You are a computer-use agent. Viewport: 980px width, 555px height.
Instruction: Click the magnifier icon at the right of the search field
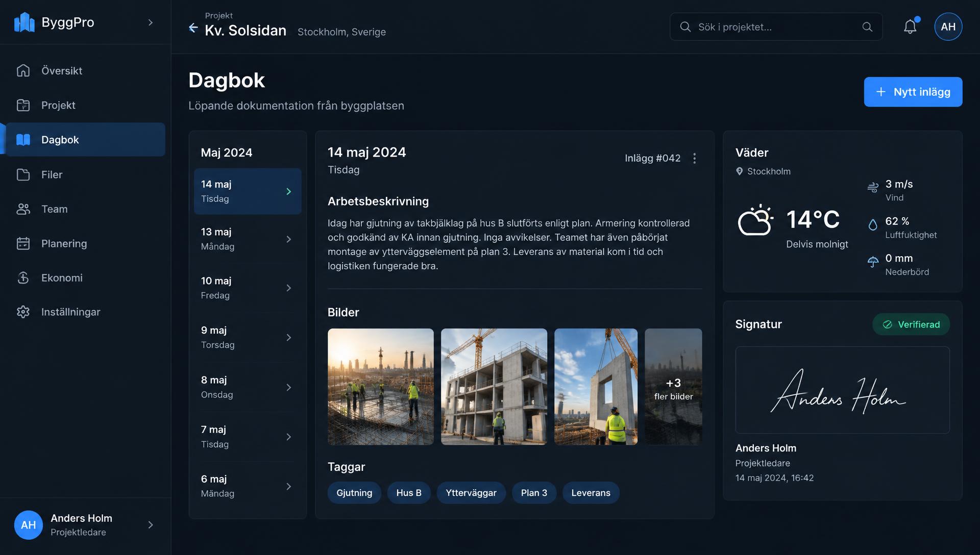click(x=867, y=27)
